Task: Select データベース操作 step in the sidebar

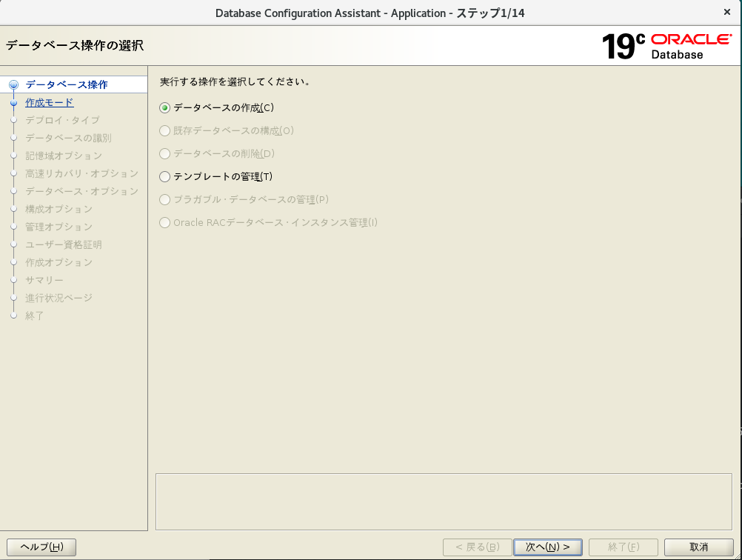Action: point(66,84)
